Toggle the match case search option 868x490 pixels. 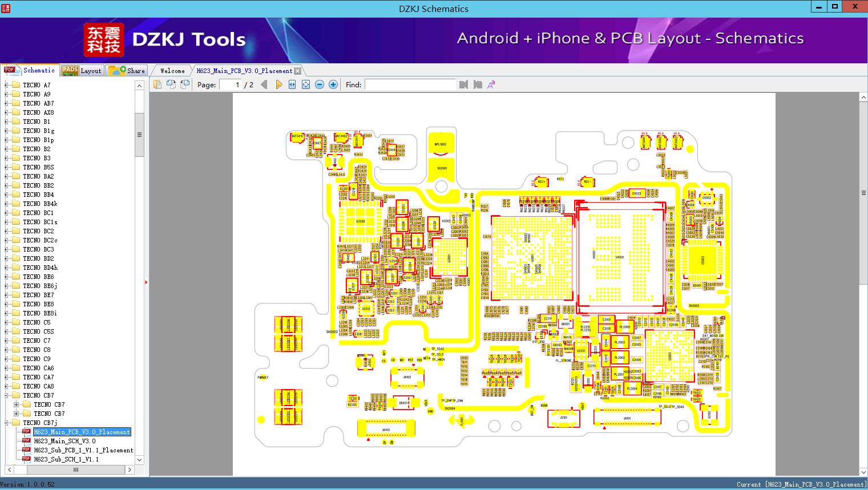coord(491,84)
